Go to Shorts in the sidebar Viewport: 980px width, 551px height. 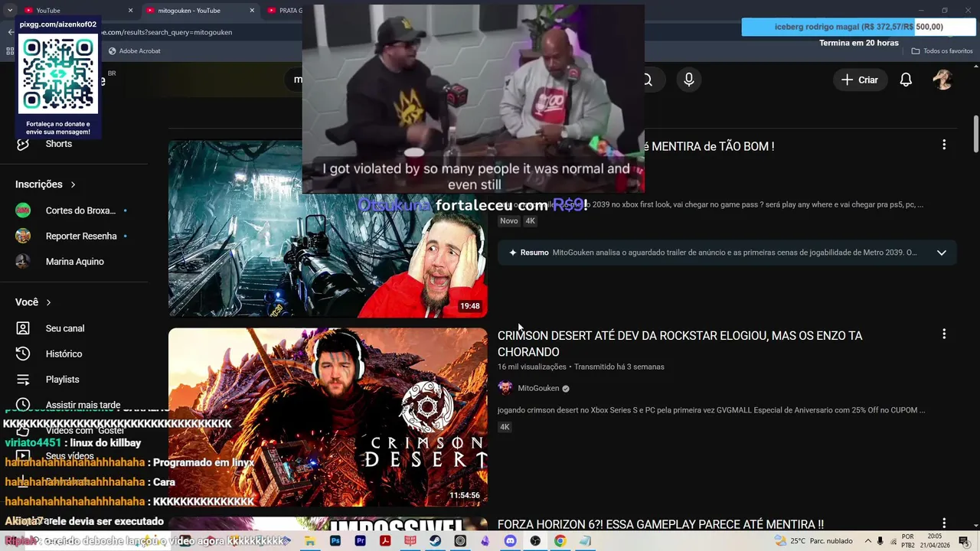[x=58, y=144]
